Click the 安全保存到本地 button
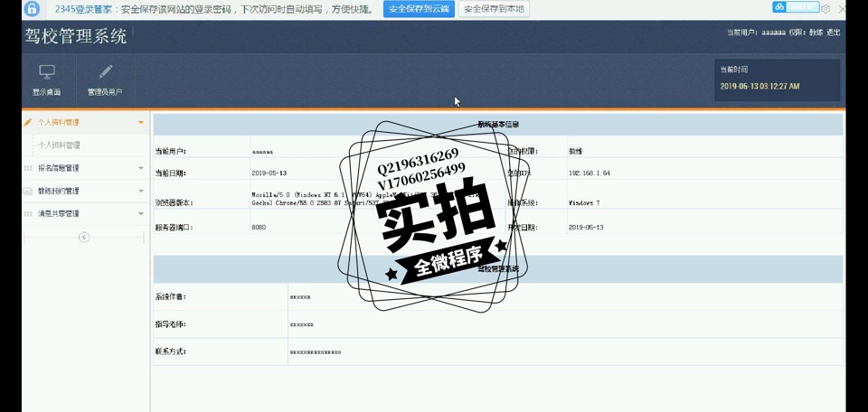This screenshot has height=412, width=868. (494, 9)
